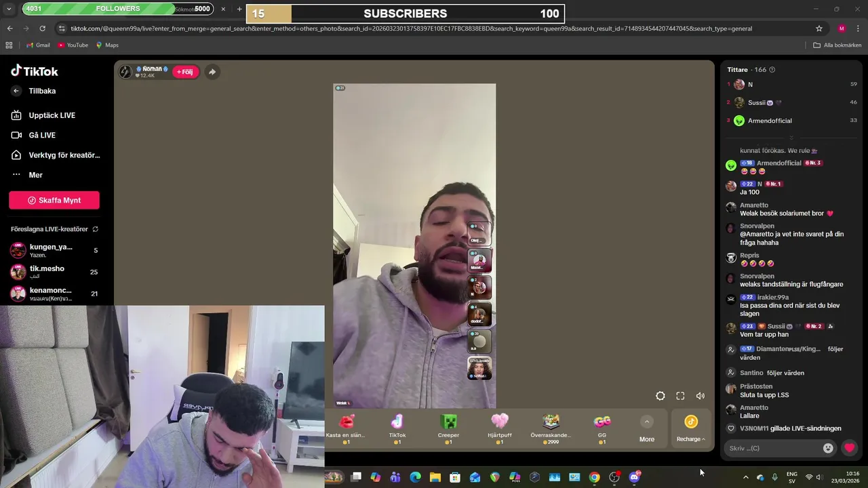Open the YouTube bookmark
The width and height of the screenshot is (868, 488).
(x=73, y=45)
